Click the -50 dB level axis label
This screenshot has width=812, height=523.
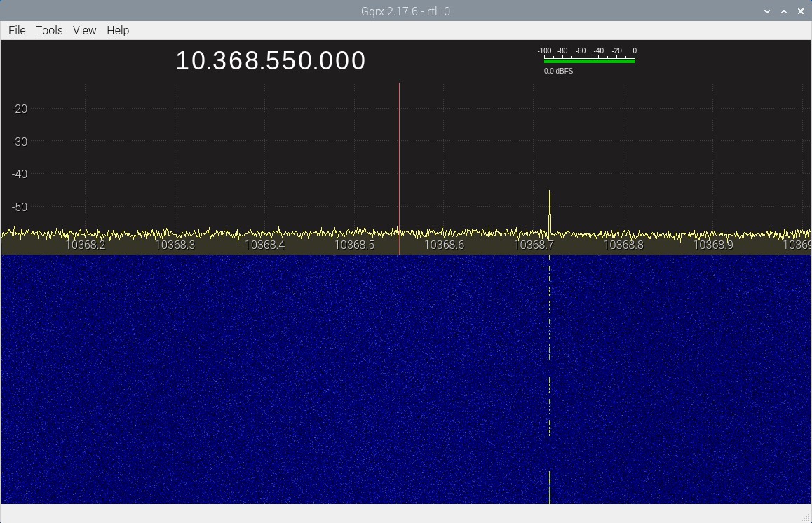point(19,207)
